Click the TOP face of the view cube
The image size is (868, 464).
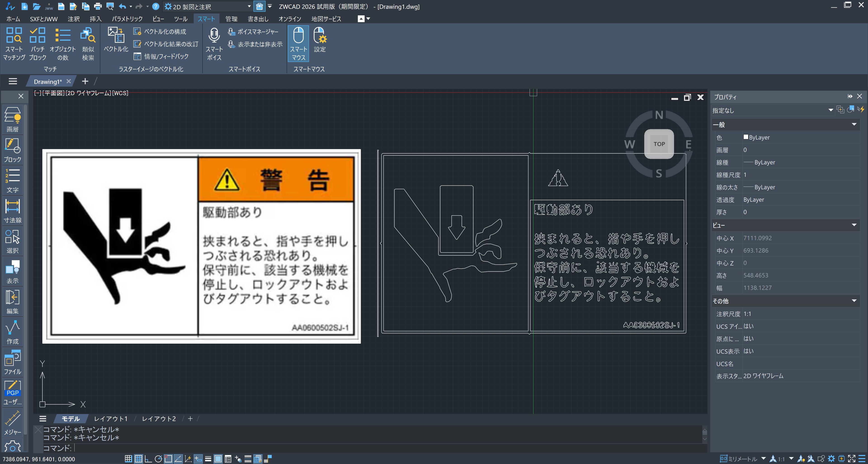(659, 144)
